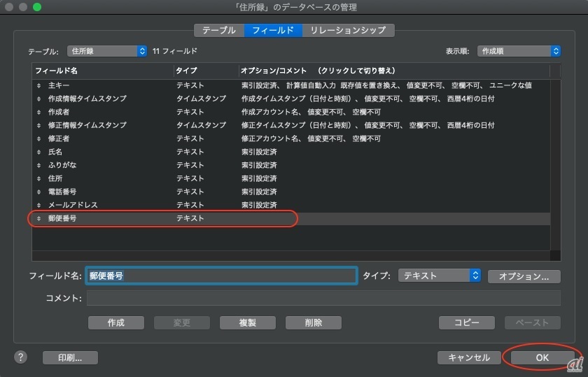The image size is (588, 377).
Task: Sort by タイプ column header
Action: 206,71
